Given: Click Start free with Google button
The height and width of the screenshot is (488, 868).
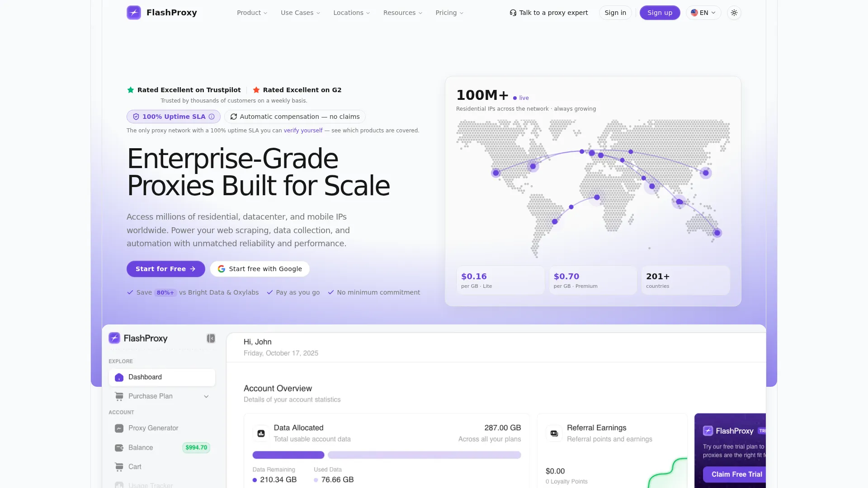Looking at the screenshot, I should 260,269.
